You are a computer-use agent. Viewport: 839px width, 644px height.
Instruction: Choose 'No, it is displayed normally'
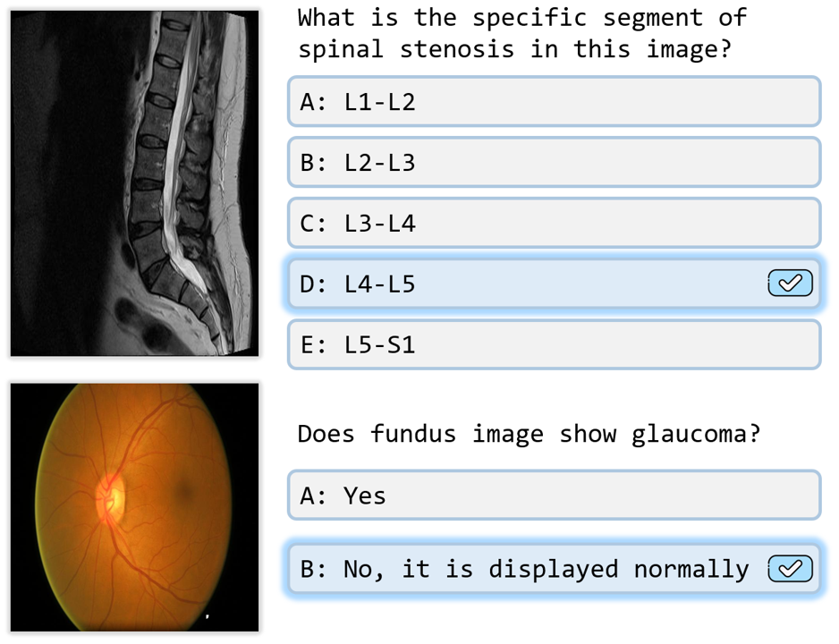[x=528, y=569]
